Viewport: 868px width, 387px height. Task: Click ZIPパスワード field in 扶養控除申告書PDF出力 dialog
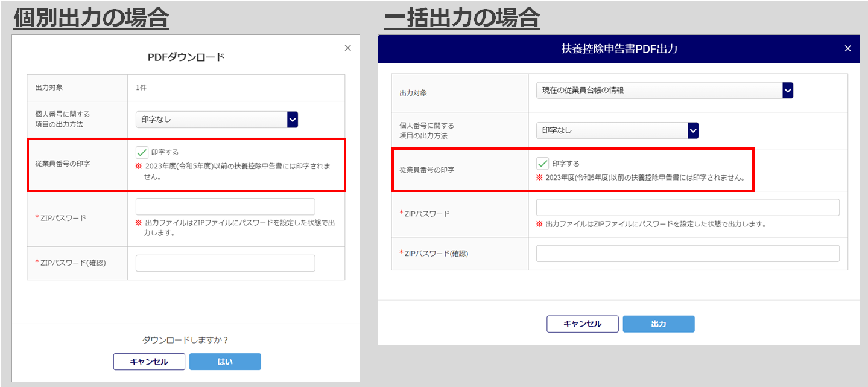click(688, 207)
